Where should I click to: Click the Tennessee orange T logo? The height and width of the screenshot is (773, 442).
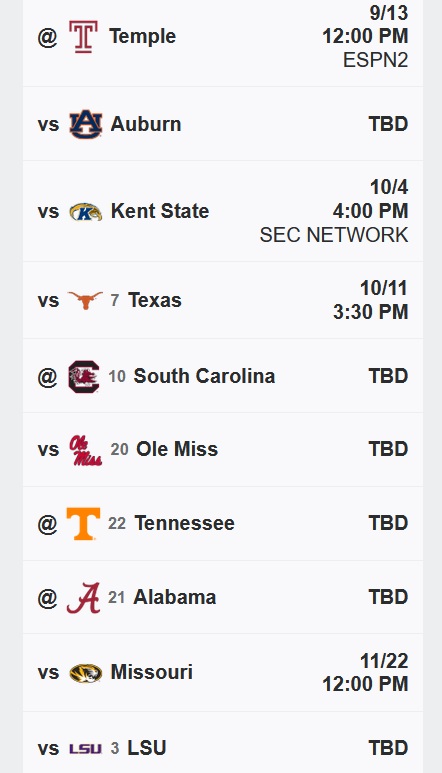pos(83,524)
